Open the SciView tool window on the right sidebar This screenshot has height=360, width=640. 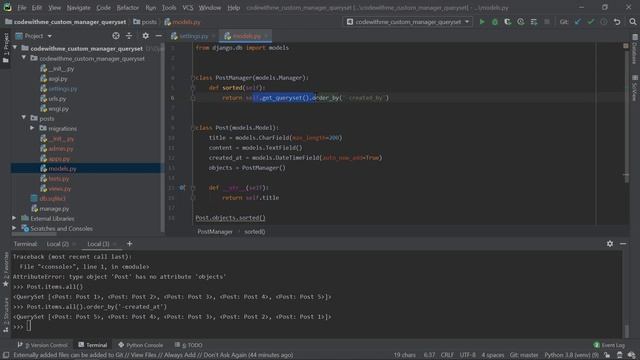click(635, 89)
